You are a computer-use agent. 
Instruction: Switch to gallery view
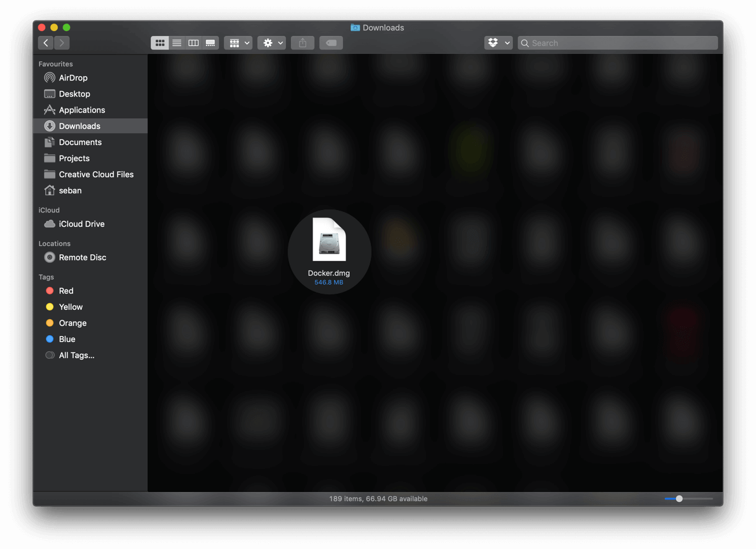tap(210, 43)
